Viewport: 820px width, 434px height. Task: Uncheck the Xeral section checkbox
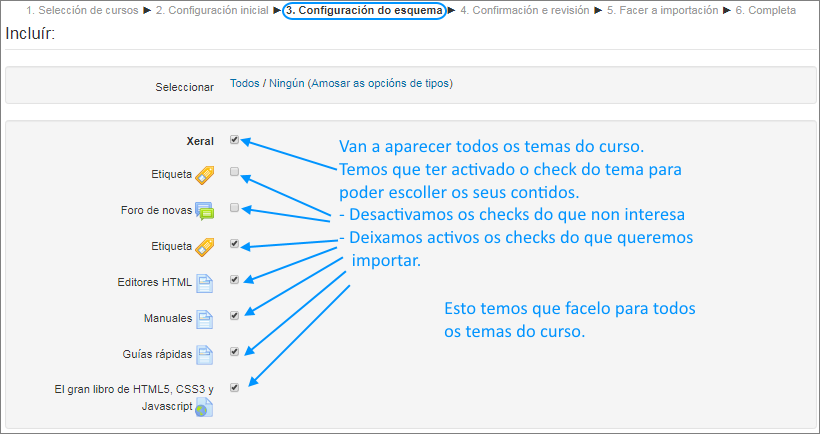pyautogui.click(x=234, y=140)
